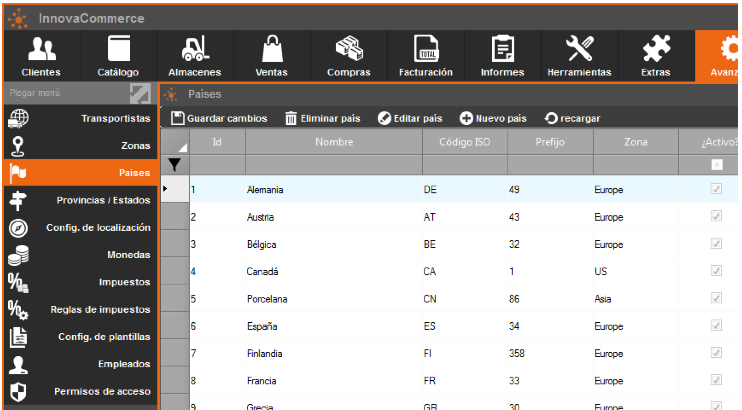This screenshot has height=410, width=742.
Task: Click the Guardar cambios button
Action: (x=219, y=118)
